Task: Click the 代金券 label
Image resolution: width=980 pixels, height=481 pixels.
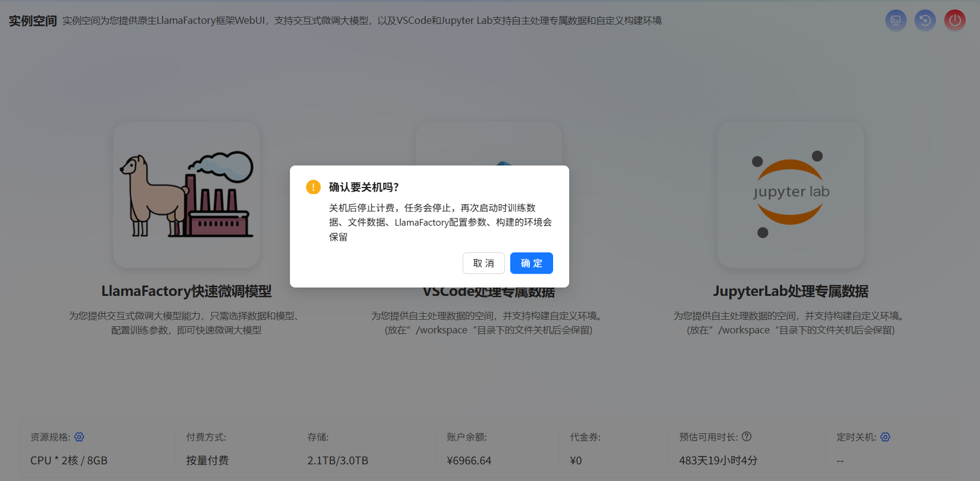Action: [x=585, y=437]
